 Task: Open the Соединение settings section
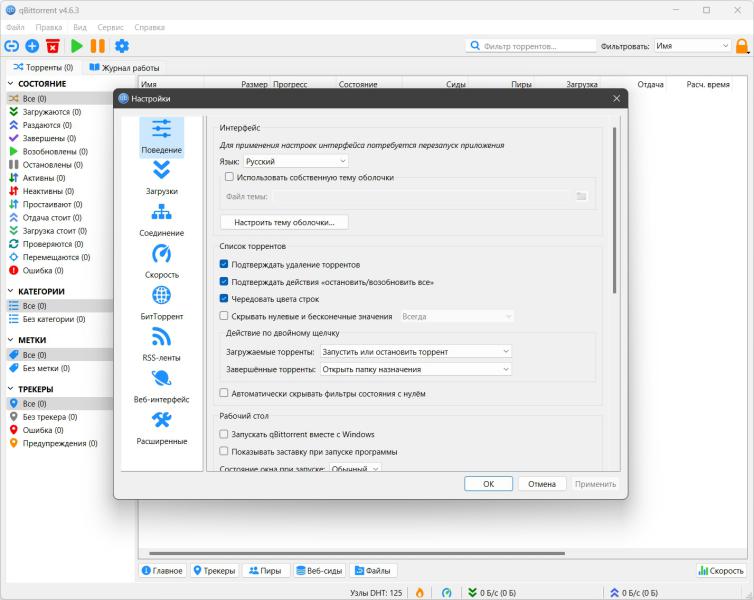[162, 220]
